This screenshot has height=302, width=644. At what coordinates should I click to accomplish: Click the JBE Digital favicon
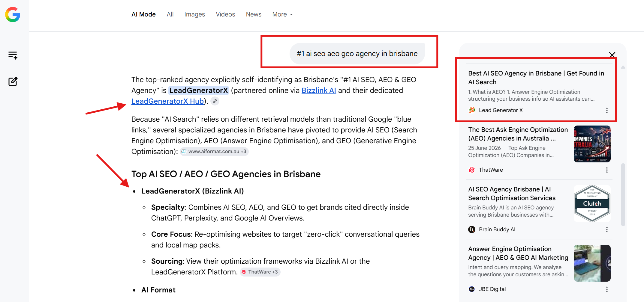472,289
